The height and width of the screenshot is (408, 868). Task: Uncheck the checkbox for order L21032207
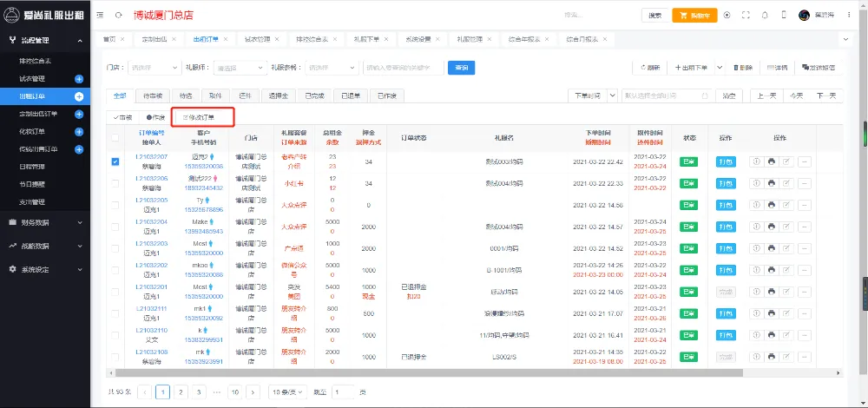pos(115,161)
